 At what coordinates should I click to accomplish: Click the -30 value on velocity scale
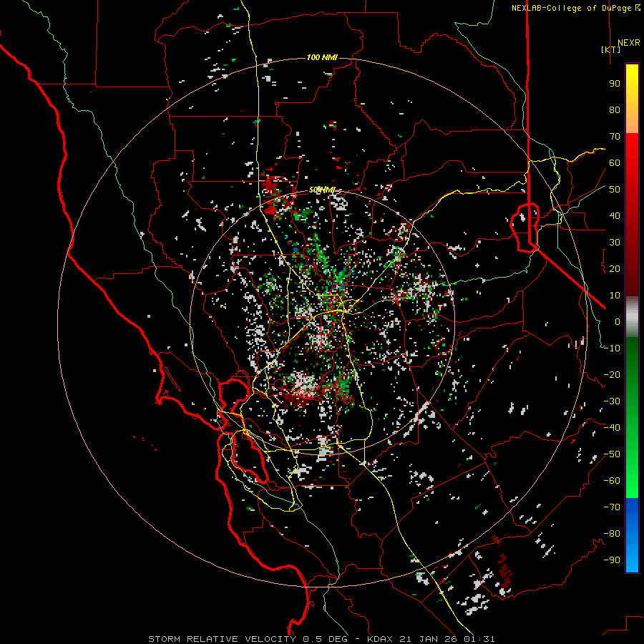point(612,401)
